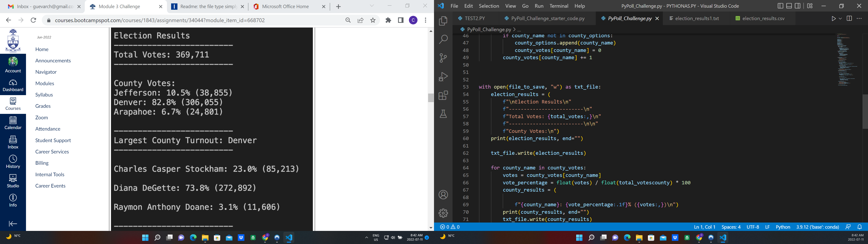Open the Selection menu in VS Code
Image resolution: width=868 pixels, height=244 pixels.
(489, 6)
